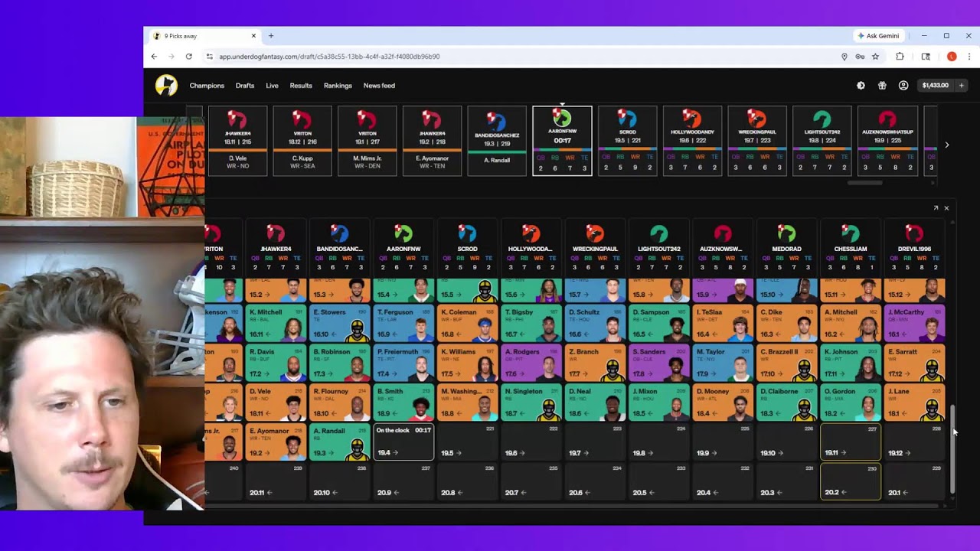Open A. Rodgers player card
This screenshot has height=551, width=980.
click(x=531, y=364)
